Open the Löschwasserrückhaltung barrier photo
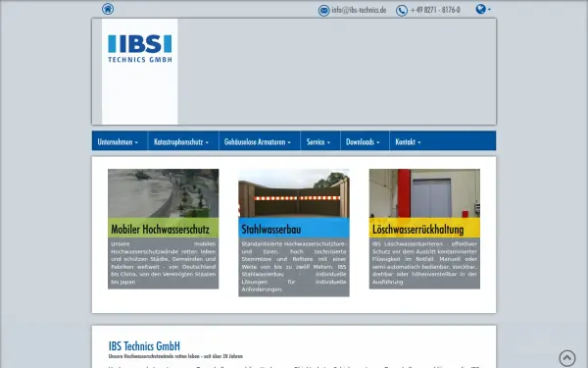This screenshot has width=588, height=368. pos(424,193)
